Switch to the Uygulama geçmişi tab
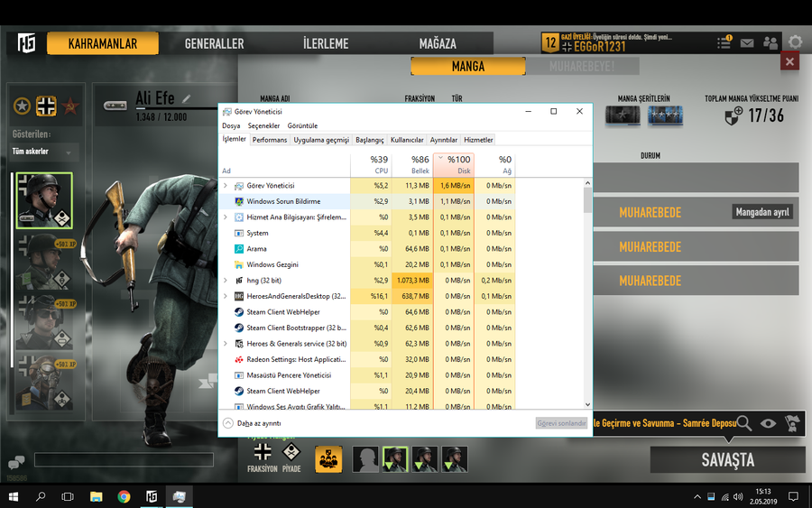 click(321, 140)
